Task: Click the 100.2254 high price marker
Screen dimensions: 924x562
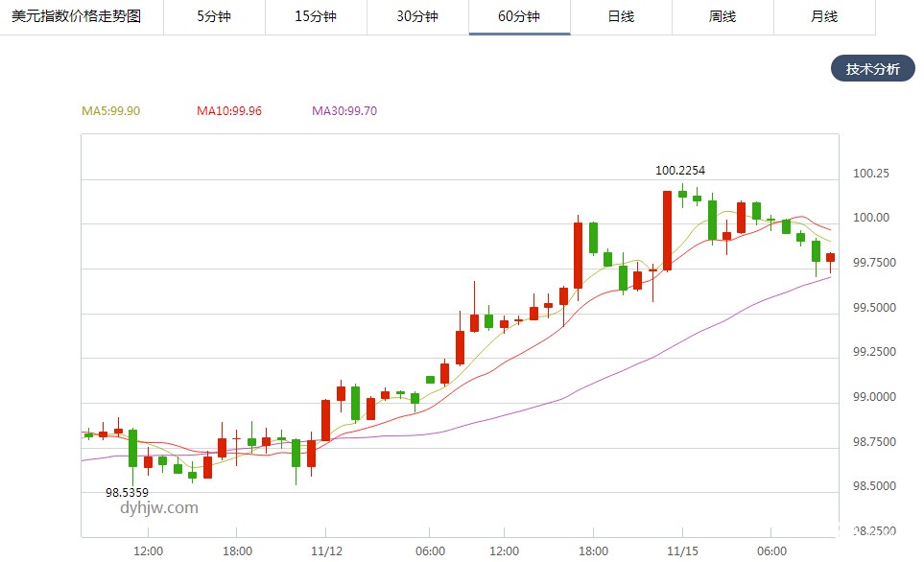Action: click(x=680, y=171)
